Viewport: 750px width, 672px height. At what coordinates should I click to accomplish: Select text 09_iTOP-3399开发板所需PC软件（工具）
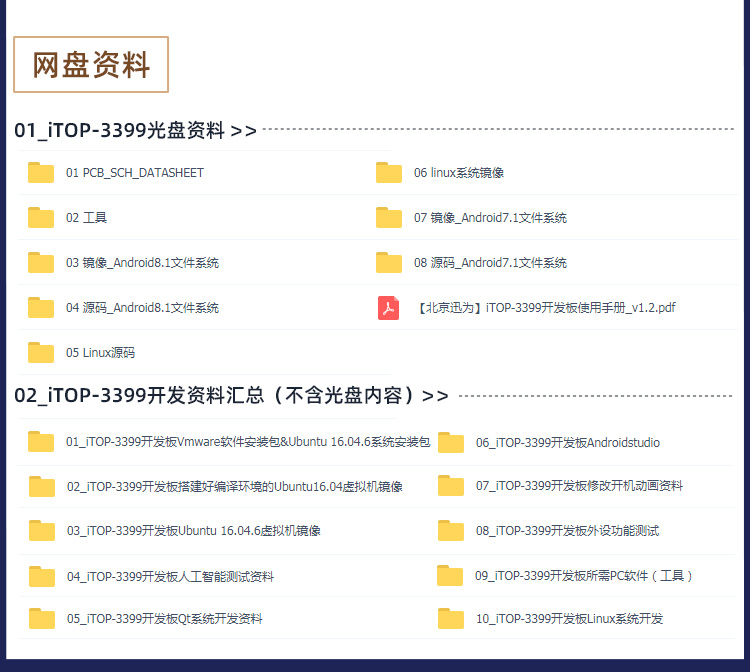(x=584, y=575)
